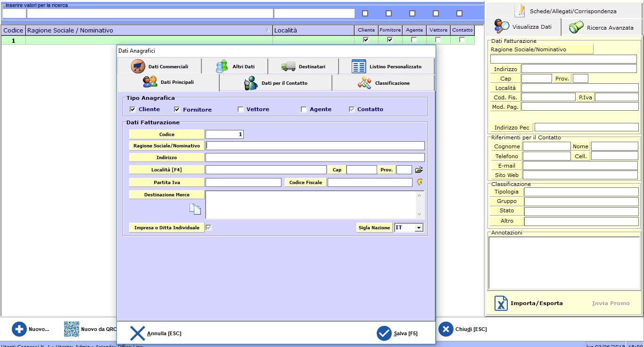Click the users icon on Dati Principali
Screen dimensions: 644x347
pos(150,82)
